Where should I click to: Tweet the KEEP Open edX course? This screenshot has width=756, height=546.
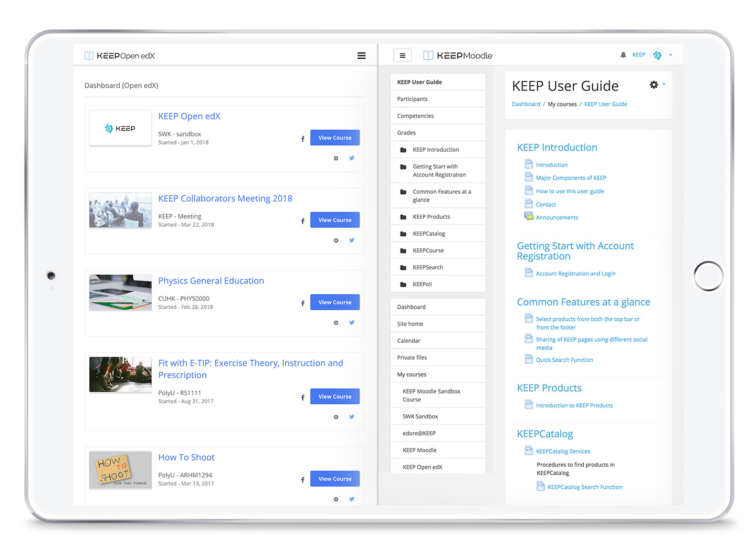tap(352, 158)
